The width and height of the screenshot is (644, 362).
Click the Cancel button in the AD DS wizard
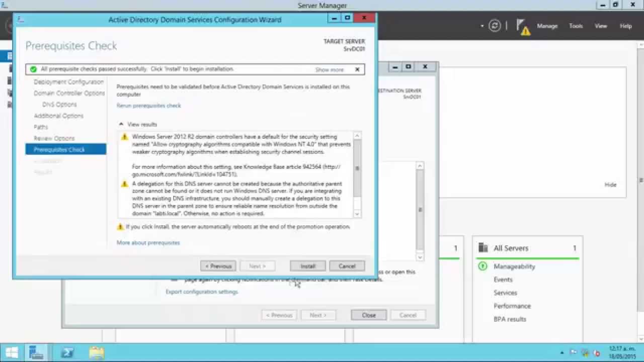pyautogui.click(x=347, y=266)
